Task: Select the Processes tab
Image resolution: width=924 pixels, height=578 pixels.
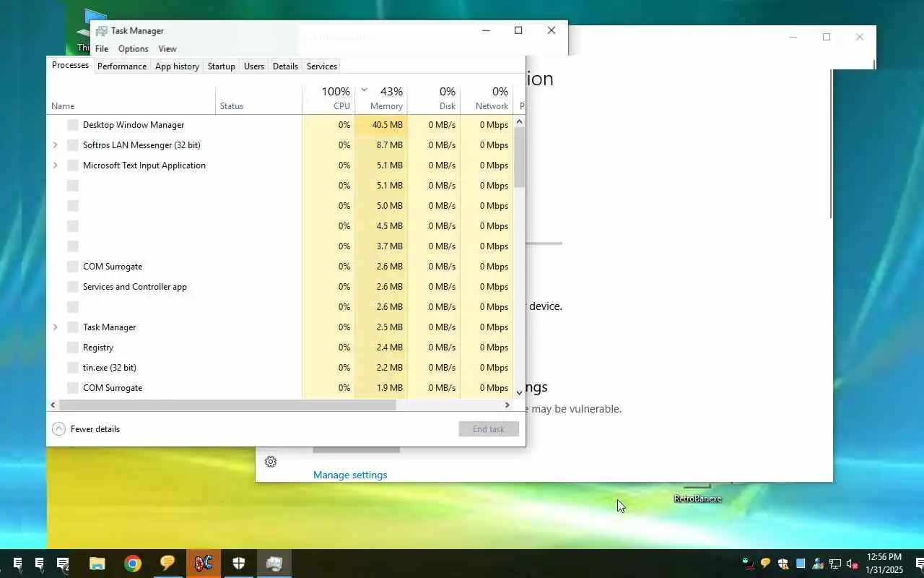Action: coord(70,65)
